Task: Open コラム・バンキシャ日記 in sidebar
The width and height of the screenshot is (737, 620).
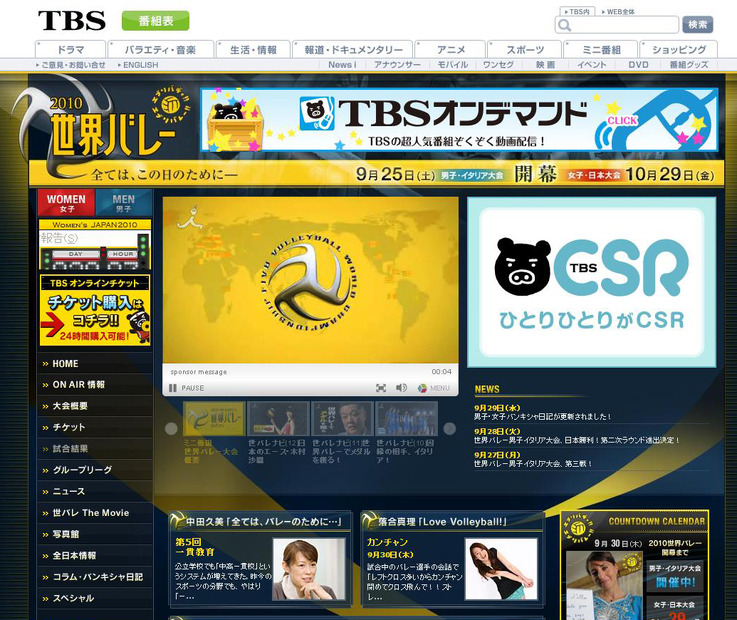Action: pos(95,577)
